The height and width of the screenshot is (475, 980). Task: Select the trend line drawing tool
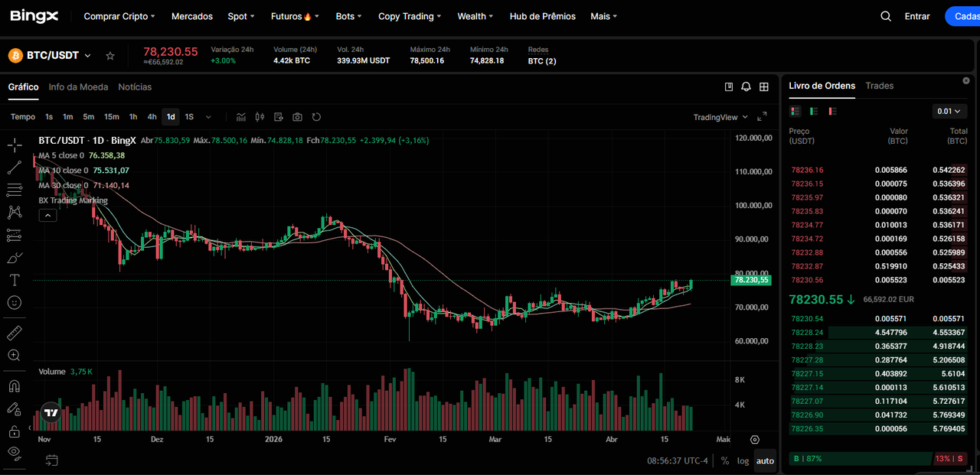(14, 168)
